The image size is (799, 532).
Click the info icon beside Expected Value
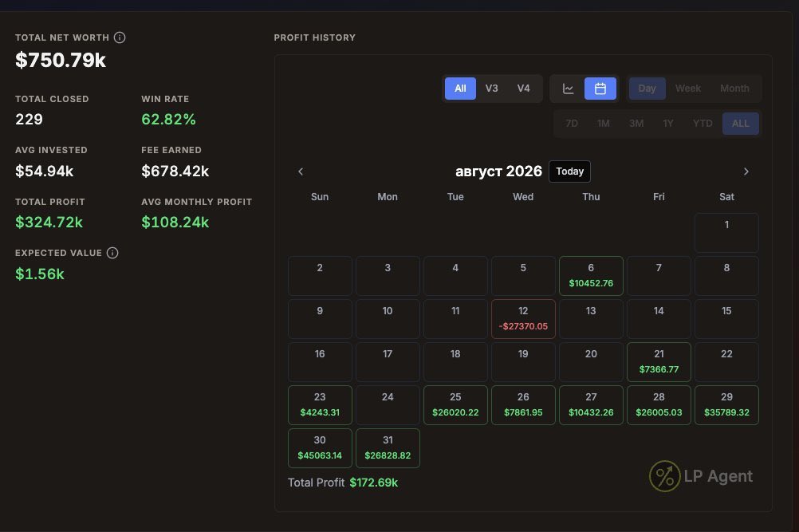tap(112, 253)
